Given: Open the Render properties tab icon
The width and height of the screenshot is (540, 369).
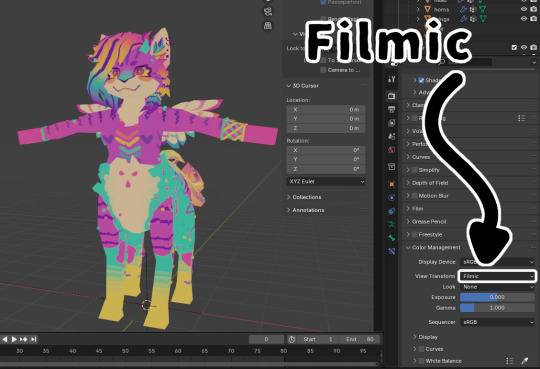Looking at the screenshot, I should [392, 96].
